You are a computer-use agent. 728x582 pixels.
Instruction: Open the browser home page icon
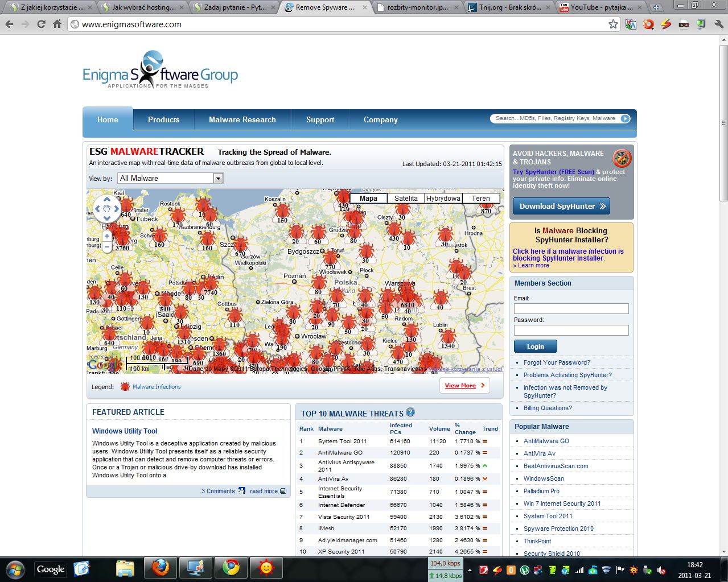pyautogui.click(x=57, y=24)
